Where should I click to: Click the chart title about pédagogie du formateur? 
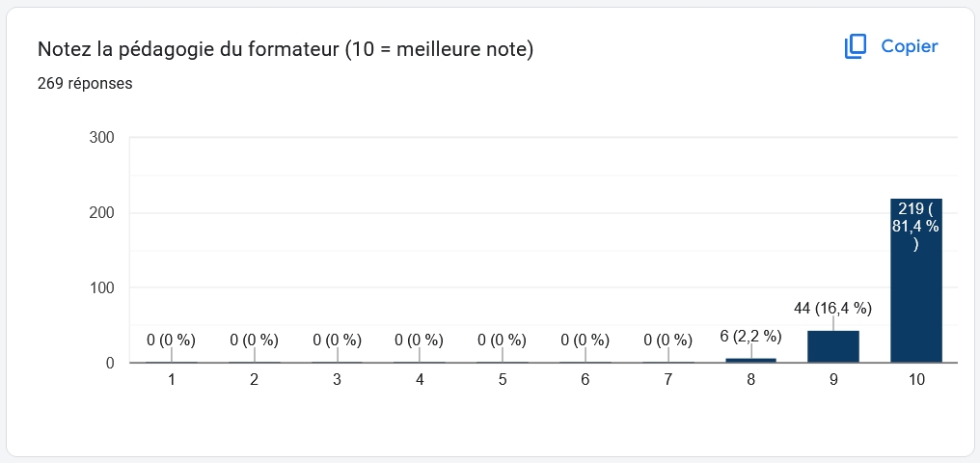pyautogui.click(x=285, y=49)
